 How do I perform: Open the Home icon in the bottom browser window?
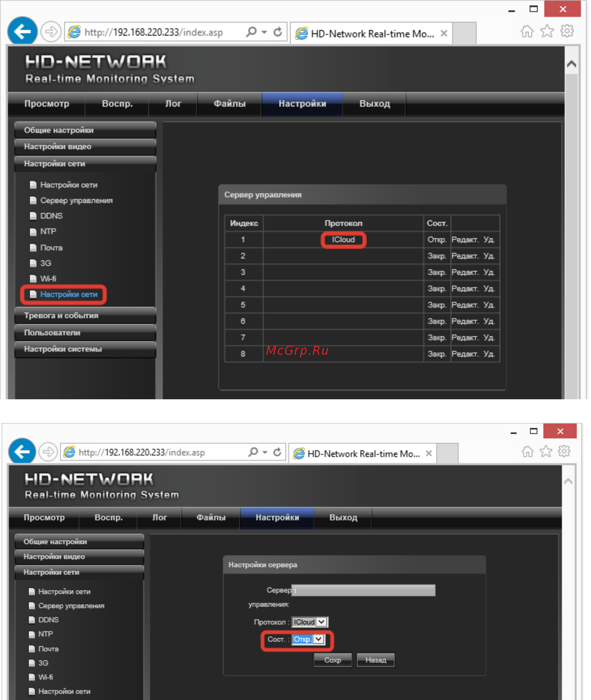527,451
